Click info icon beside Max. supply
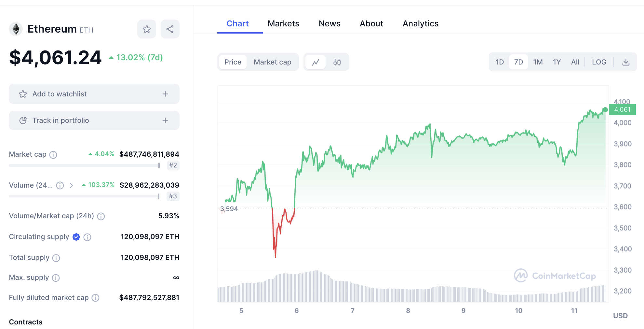The image size is (644, 329). tap(56, 278)
